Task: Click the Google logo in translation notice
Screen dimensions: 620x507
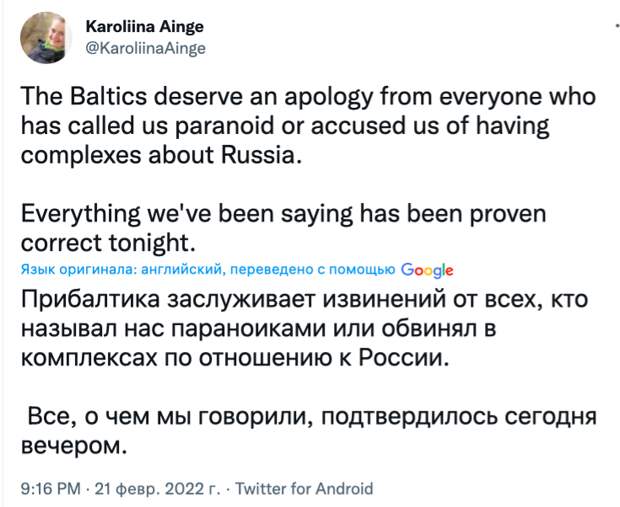Action: tap(427, 270)
